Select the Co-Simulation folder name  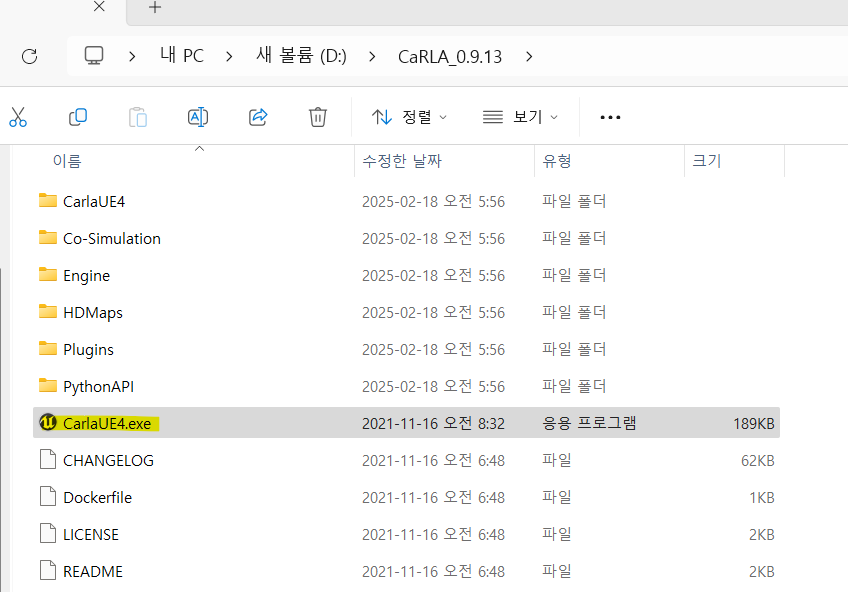pos(112,238)
